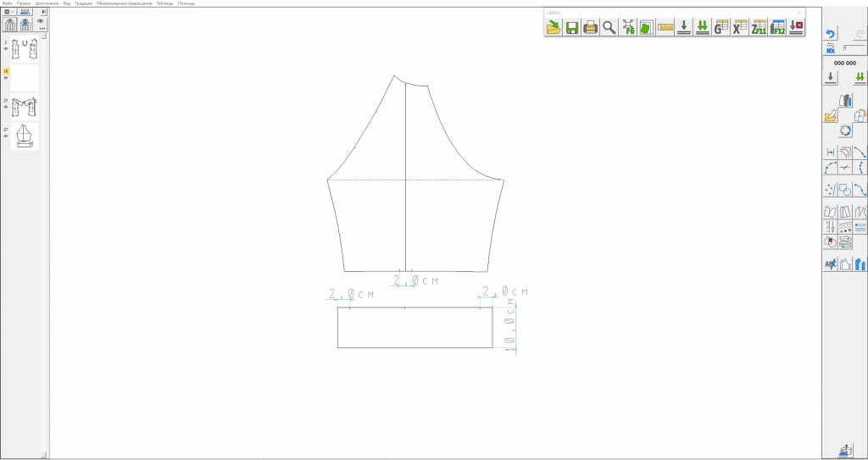This screenshot has width=868, height=460.
Task: Open the Таблицы menu
Action: 164,3
